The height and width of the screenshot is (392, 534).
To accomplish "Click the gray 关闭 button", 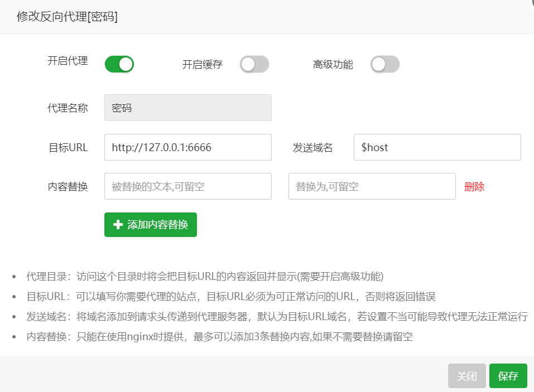I will (x=466, y=376).
